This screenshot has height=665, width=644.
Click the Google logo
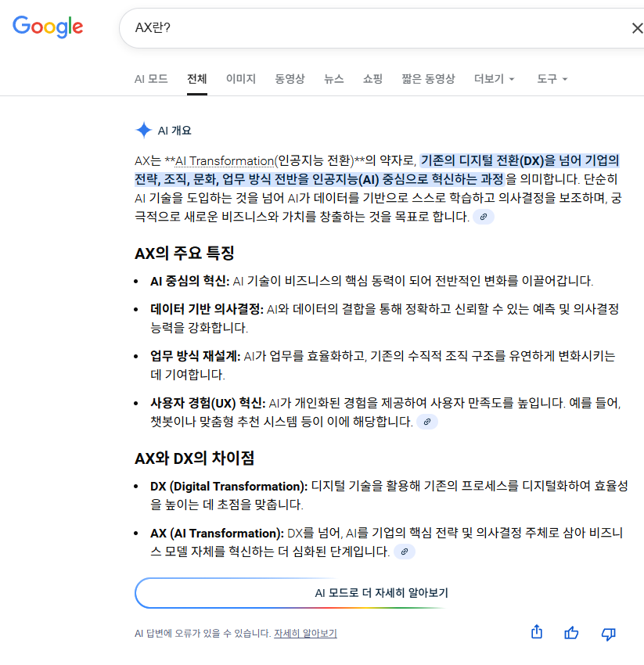click(48, 27)
